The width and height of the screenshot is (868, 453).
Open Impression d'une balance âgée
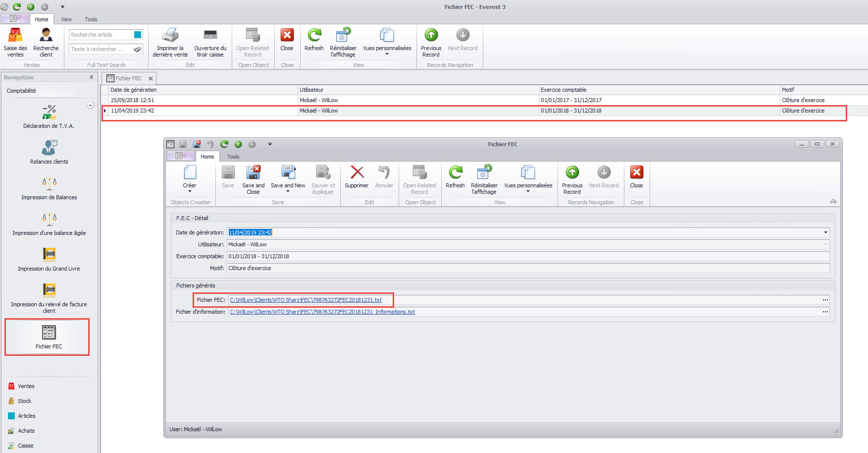(49, 224)
